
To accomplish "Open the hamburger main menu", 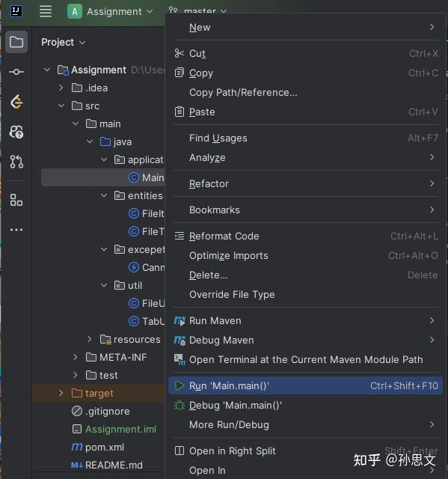I will (46, 12).
